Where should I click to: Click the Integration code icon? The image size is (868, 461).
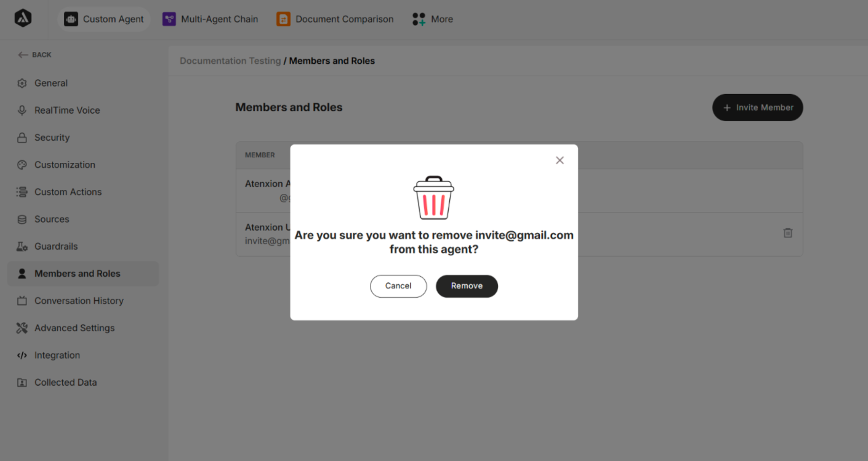tap(22, 355)
